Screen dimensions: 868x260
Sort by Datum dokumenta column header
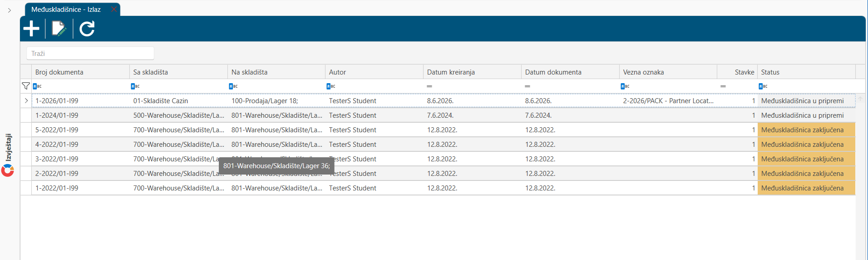point(570,72)
